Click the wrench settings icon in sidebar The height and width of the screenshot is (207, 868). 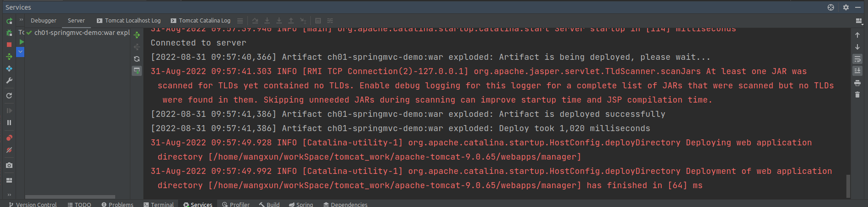(x=9, y=80)
